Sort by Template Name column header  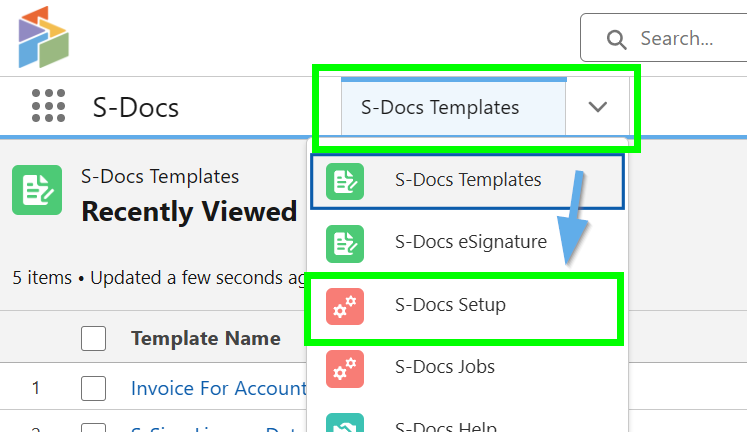coord(206,339)
